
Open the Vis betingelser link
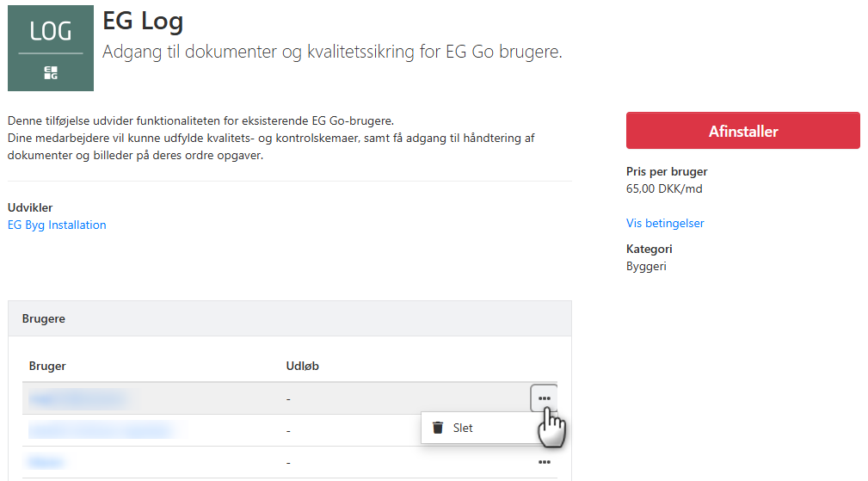665,223
